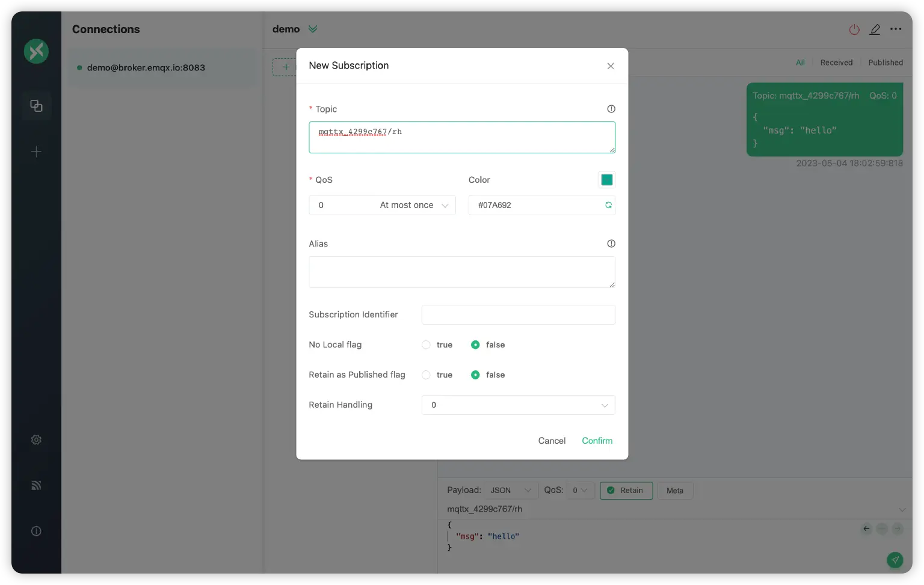Send the message with the paper plane icon
Viewport: 924px width, 585px height.
[895, 560]
